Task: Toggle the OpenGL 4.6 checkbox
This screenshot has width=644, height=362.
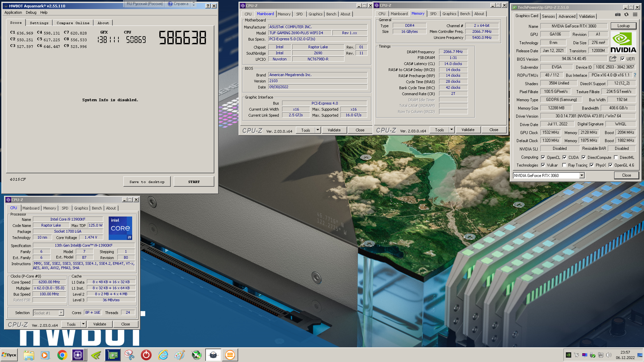Action: coord(610,165)
